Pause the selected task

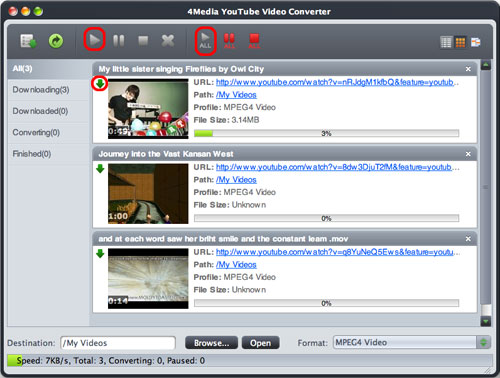[119, 41]
